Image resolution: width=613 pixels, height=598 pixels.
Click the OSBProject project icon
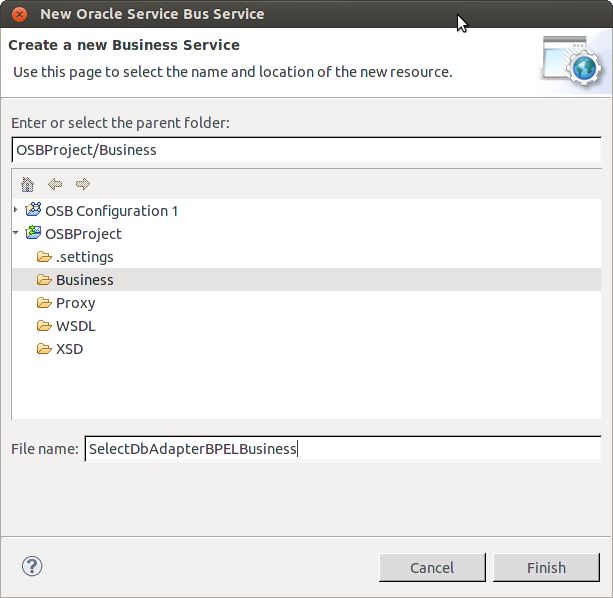[x=33, y=233]
